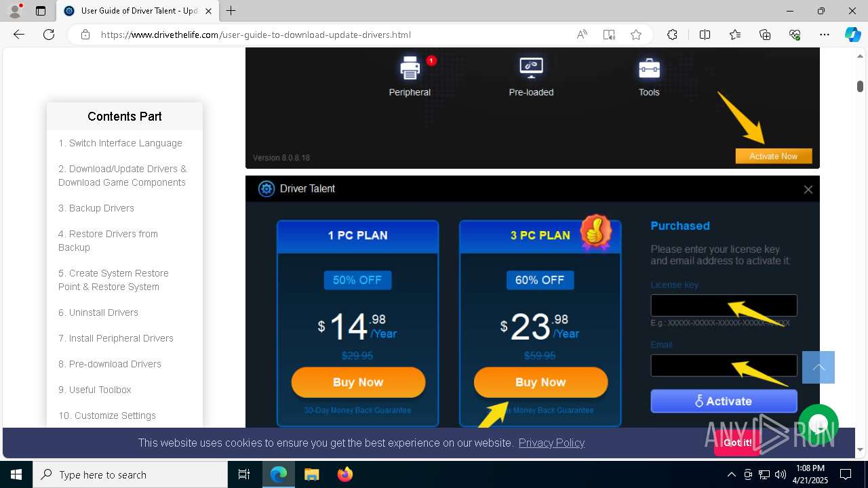The width and height of the screenshot is (868, 488).
Task: Click the 60% OFF badge
Action: point(540,280)
